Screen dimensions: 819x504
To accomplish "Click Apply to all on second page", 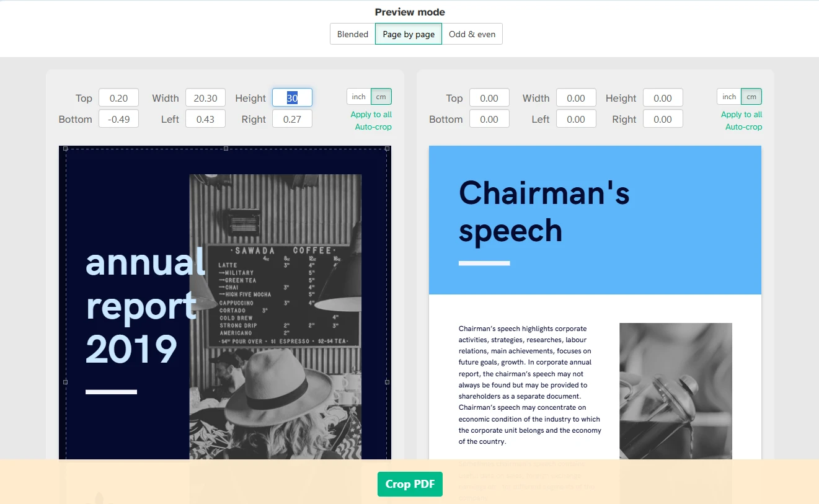I will (x=742, y=115).
